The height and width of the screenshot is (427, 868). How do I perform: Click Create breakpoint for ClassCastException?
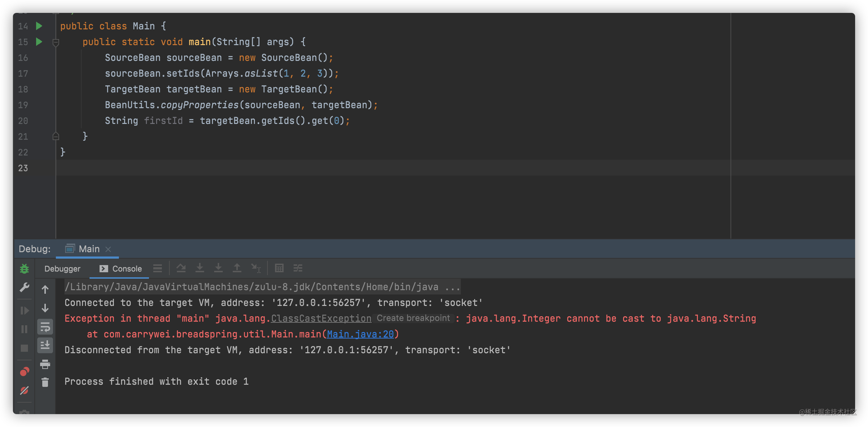pos(413,318)
